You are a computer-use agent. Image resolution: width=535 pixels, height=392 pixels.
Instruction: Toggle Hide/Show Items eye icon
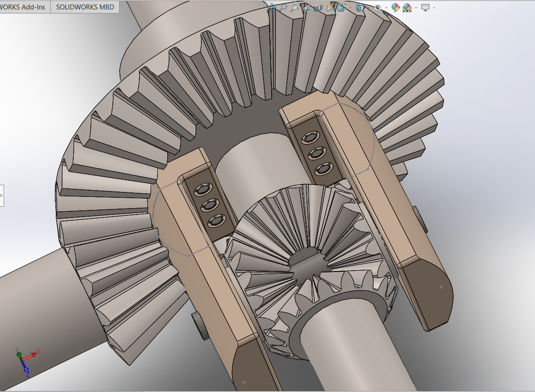pyautogui.click(x=378, y=8)
